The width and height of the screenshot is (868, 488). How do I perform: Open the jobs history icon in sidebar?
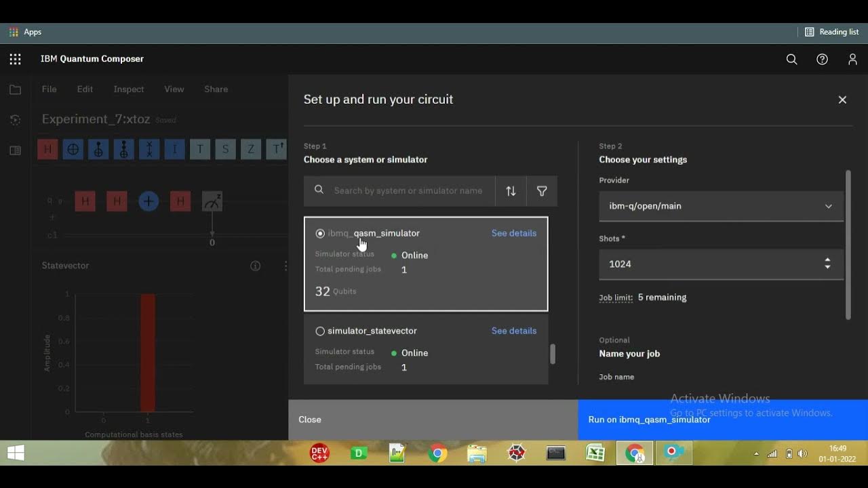point(15,120)
